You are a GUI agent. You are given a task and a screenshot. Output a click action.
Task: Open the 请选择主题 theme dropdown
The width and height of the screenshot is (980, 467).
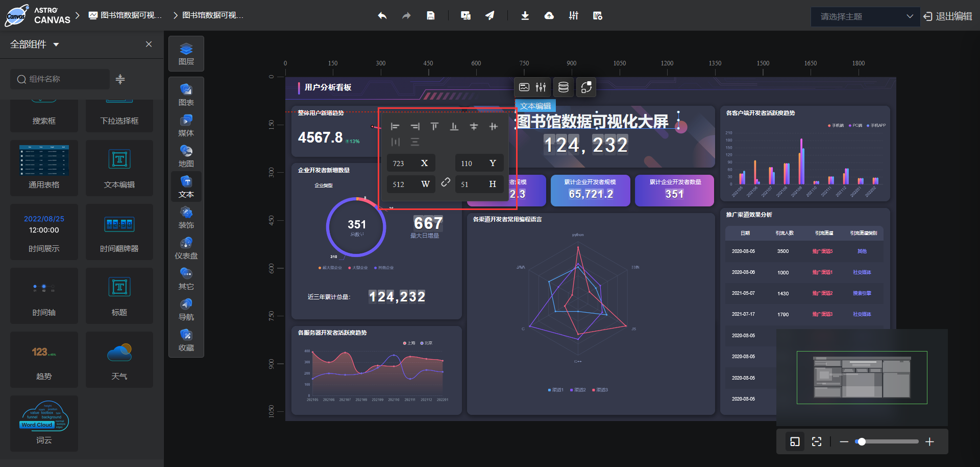point(865,16)
